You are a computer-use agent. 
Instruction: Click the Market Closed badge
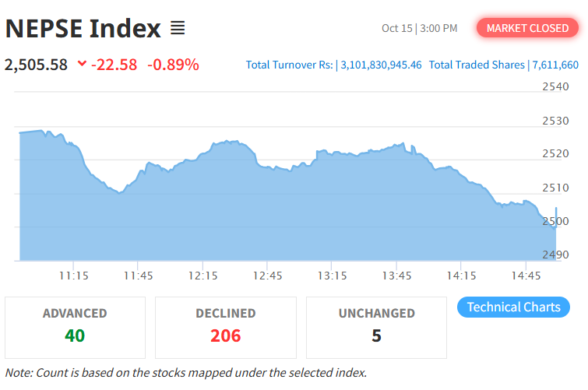527,28
